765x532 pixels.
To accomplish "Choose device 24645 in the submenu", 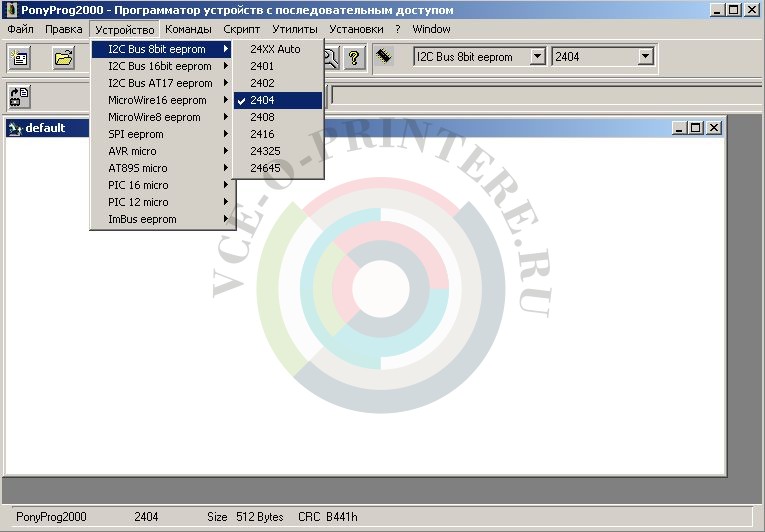I will pyautogui.click(x=278, y=168).
